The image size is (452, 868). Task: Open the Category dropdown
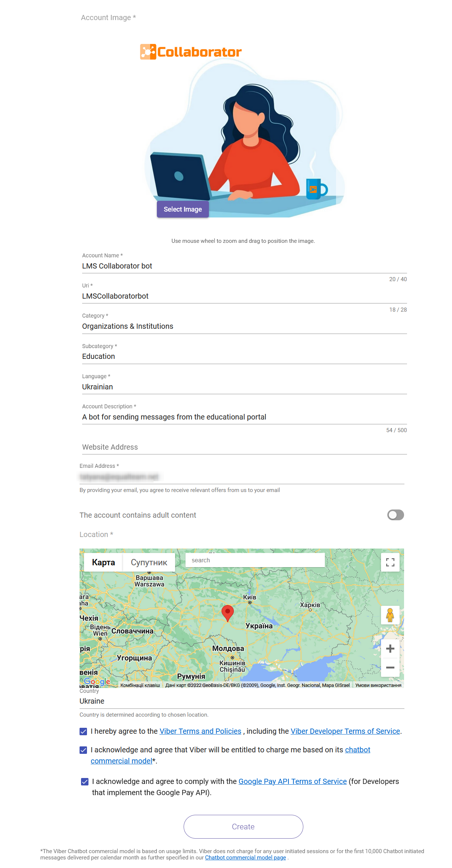coord(244,326)
